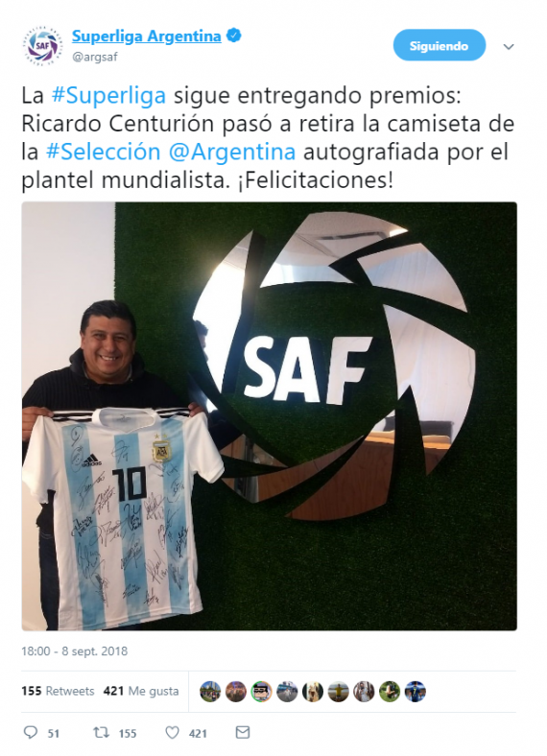The image size is (547, 756).
Task: Open the Superliga Argentina profile avatar
Action: [42, 46]
